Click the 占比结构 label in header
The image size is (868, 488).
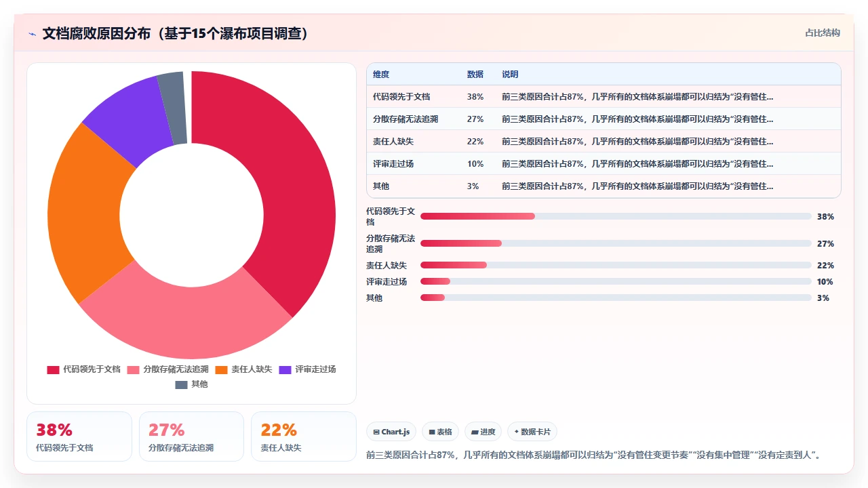[x=823, y=33]
